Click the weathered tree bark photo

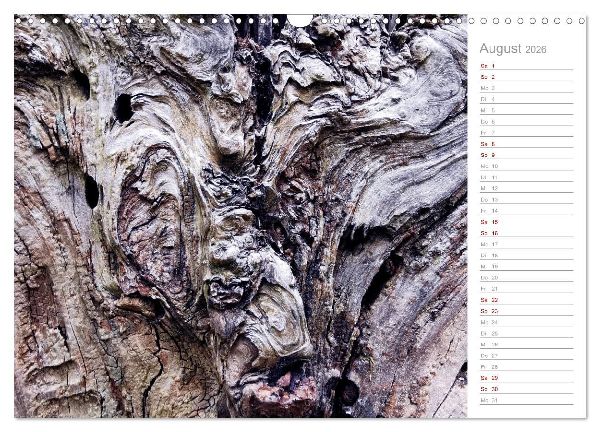click(x=241, y=216)
